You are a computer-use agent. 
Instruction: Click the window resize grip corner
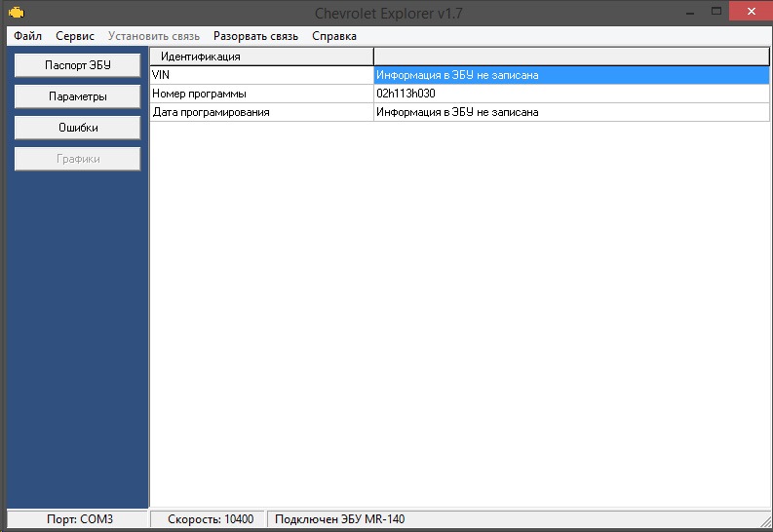[765, 521]
